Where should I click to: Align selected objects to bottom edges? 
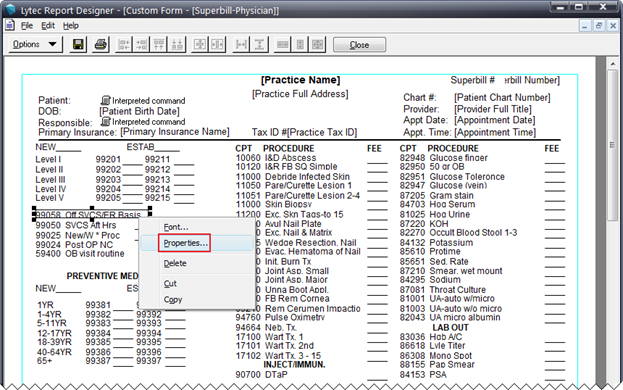[x=177, y=44]
